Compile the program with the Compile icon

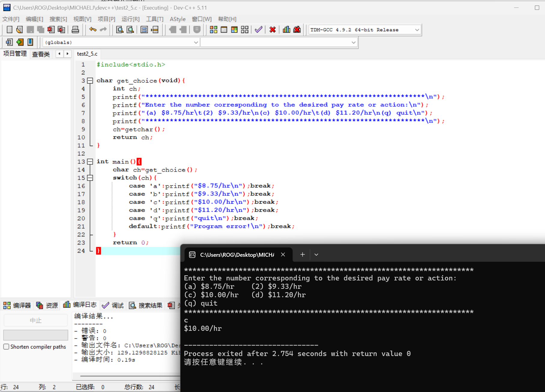[x=213, y=30]
